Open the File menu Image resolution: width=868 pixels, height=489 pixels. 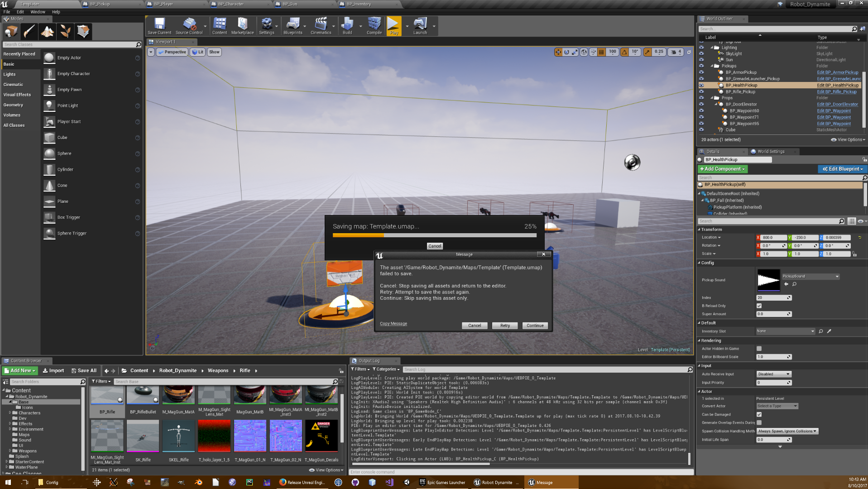tap(7, 12)
